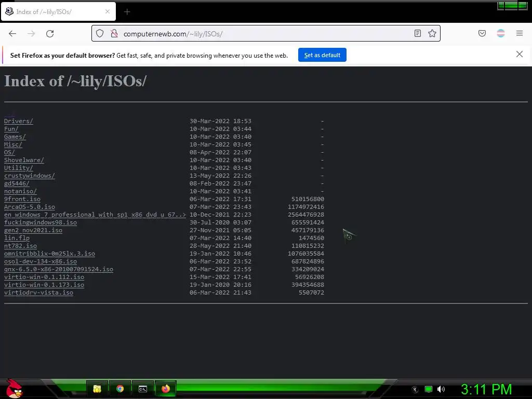
Task: Click date 30-Mar-2022 18:53 for Drivers
Action: pos(220,121)
